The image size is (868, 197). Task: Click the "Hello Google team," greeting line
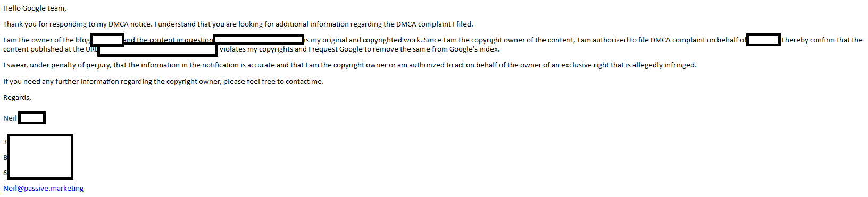coord(35,8)
